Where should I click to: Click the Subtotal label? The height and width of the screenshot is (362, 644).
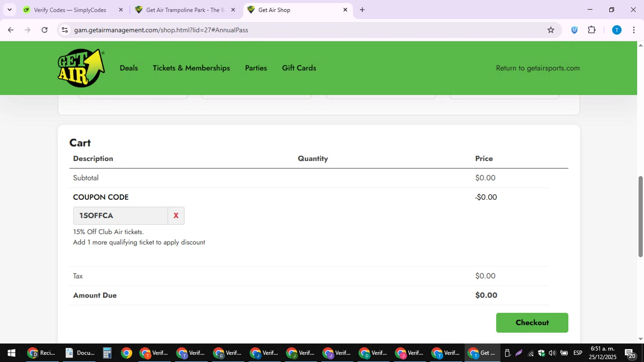86,178
